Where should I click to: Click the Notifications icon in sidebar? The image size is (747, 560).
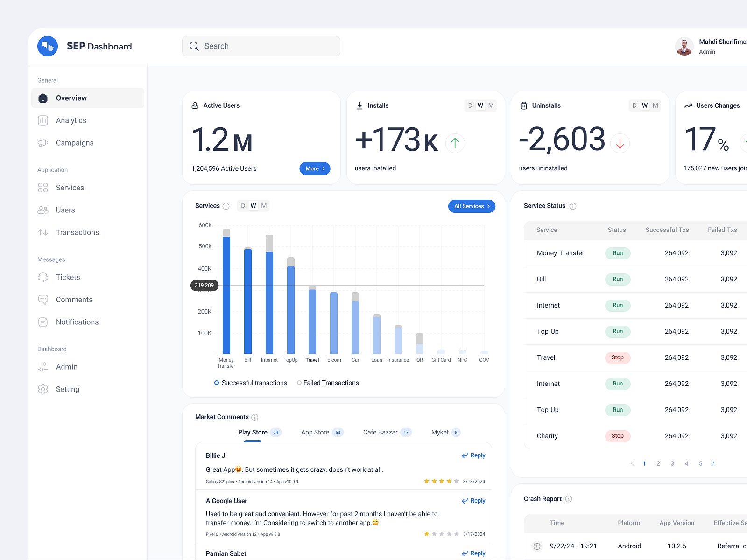43,322
